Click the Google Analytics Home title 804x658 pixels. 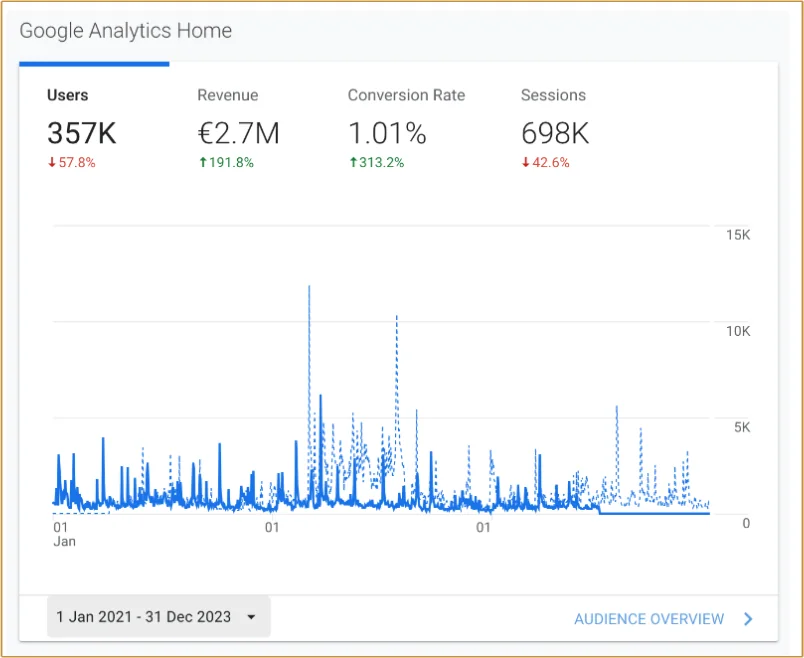[x=126, y=31]
